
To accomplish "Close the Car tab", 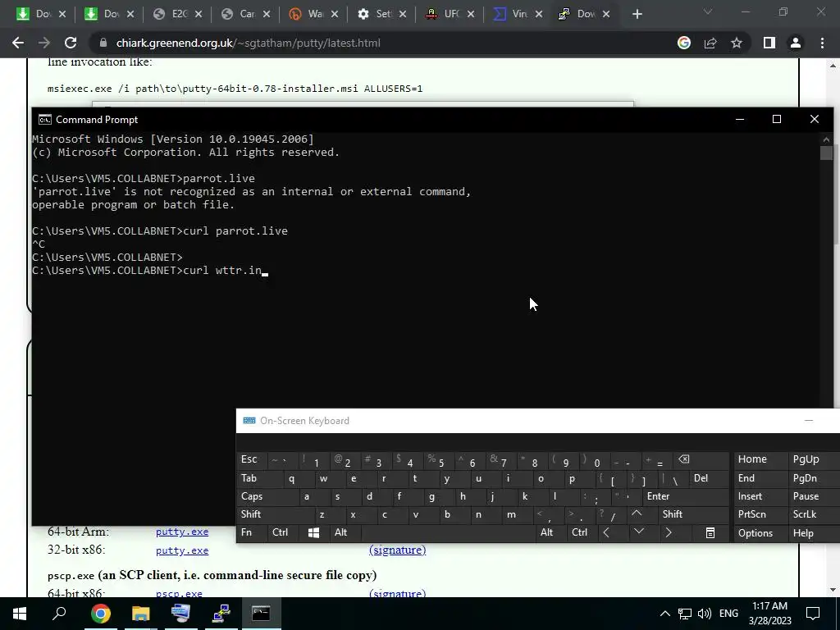I will pos(267,14).
